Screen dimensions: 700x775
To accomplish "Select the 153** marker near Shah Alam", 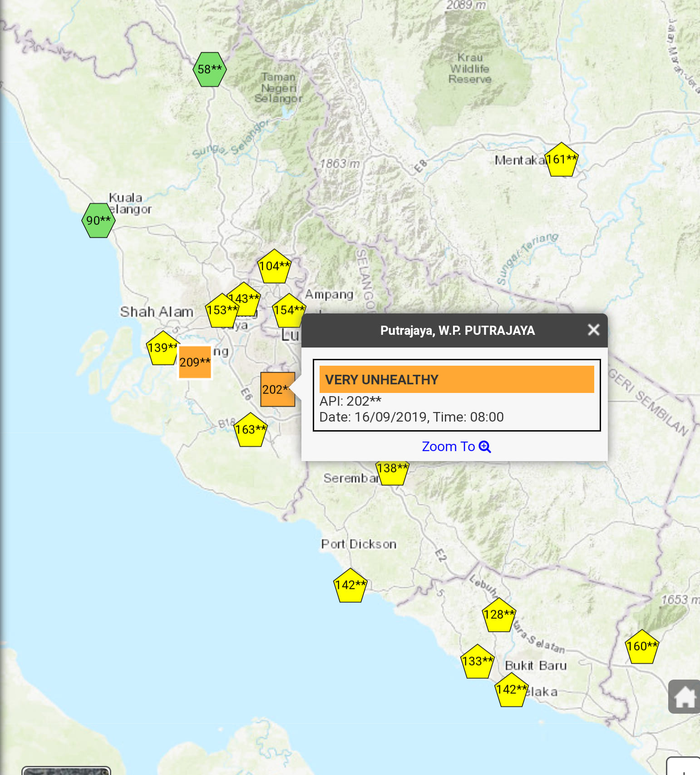I will pyautogui.click(x=222, y=310).
